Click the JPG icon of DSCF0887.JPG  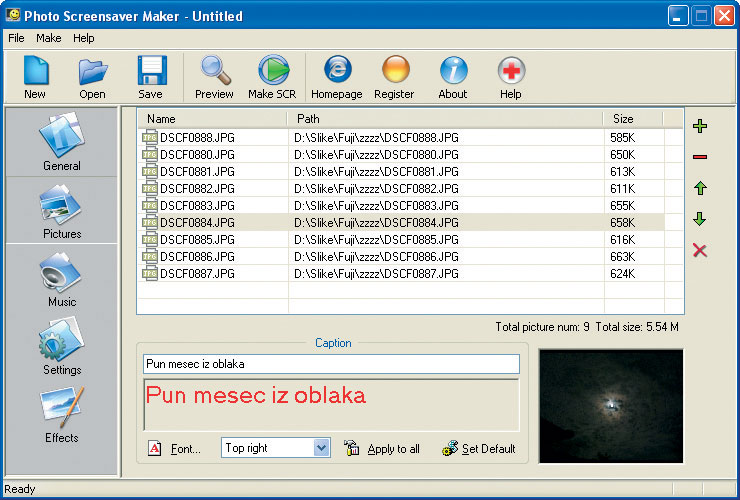[150, 273]
